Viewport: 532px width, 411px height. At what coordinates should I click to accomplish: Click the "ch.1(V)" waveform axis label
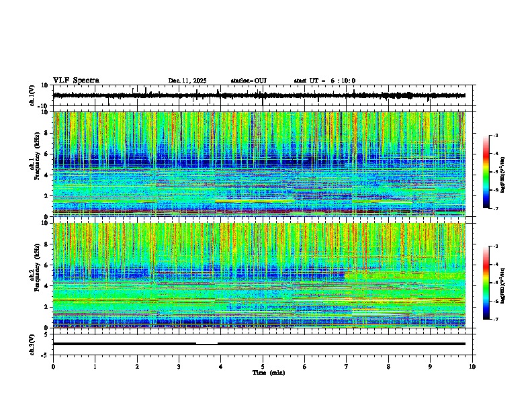click(x=32, y=95)
